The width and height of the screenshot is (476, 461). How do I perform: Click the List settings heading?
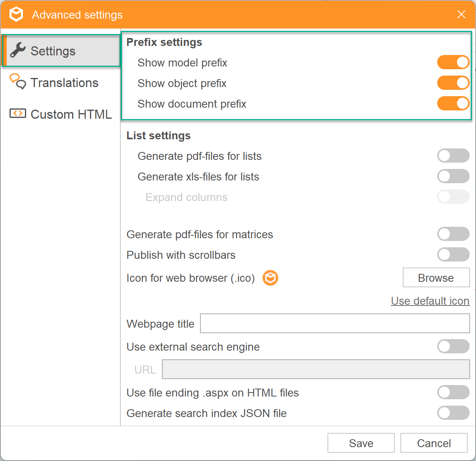[x=158, y=135]
